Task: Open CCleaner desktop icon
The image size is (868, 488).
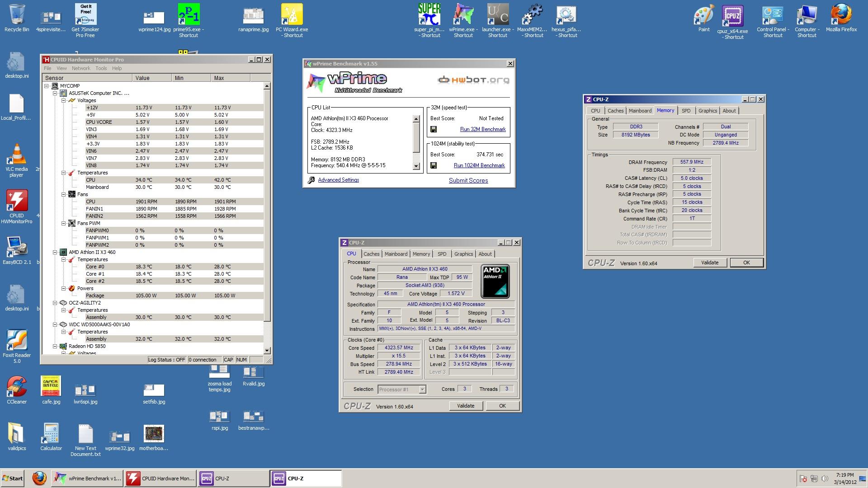Action: click(17, 390)
